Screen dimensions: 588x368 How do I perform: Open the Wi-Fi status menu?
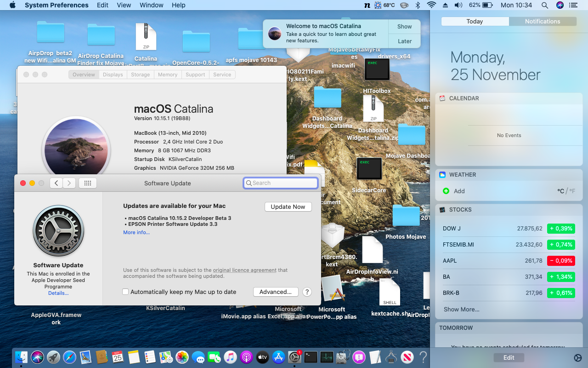[431, 5]
